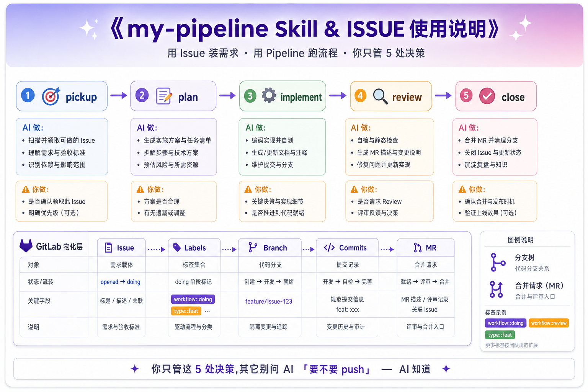
Task: Click the 生成实施方案与任务清单 bullet
Action: [x=177, y=140]
